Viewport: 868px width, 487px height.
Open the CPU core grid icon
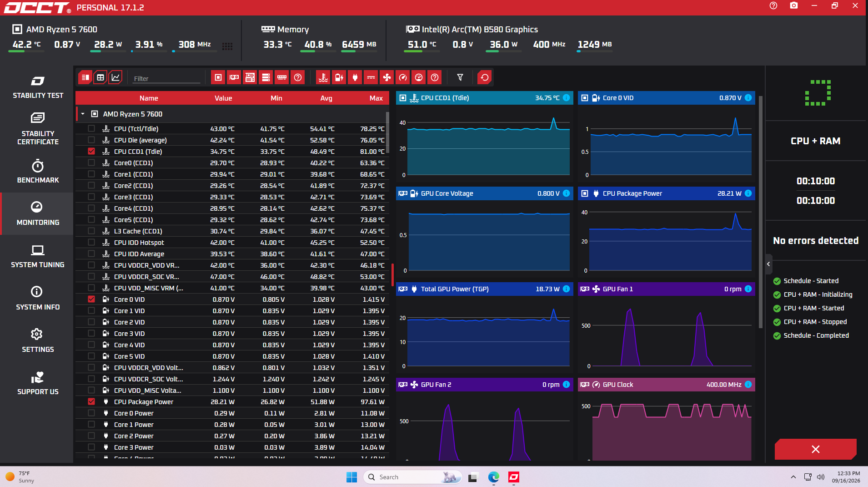(227, 46)
